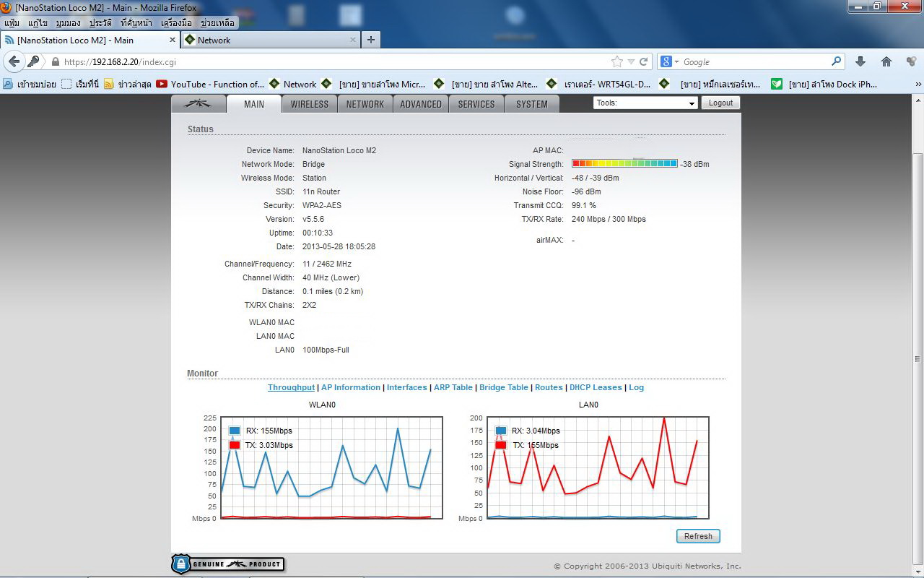The height and width of the screenshot is (578, 924).
Task: Open the ลำโพง Dock iPh... bookmark
Action: click(824, 84)
